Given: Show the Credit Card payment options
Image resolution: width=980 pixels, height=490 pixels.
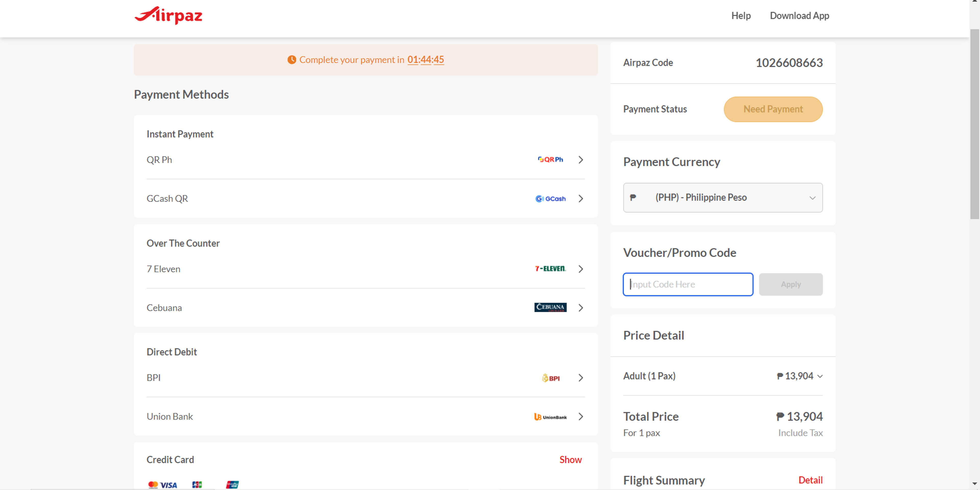Looking at the screenshot, I should click(x=570, y=460).
